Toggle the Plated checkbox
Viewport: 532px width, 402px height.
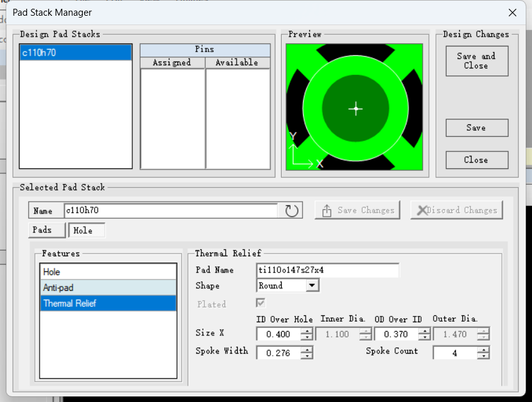pos(260,303)
